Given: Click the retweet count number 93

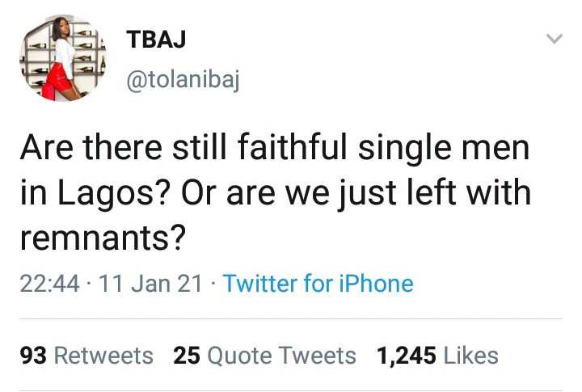Looking at the screenshot, I should (32, 356).
